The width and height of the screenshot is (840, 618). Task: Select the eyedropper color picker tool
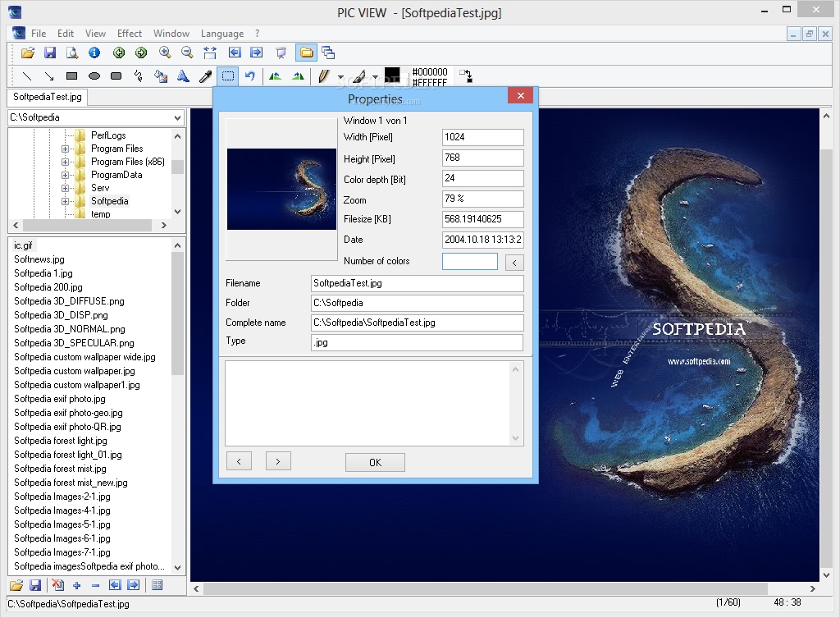205,76
